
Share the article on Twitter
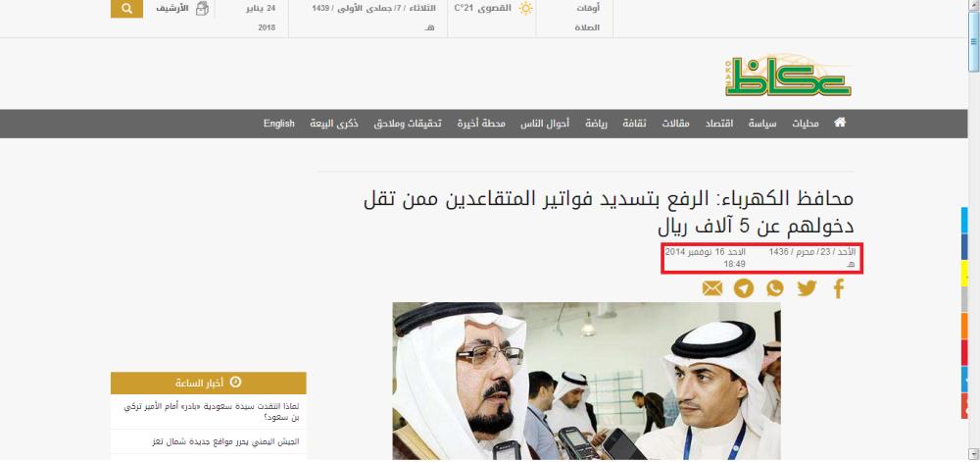807,288
